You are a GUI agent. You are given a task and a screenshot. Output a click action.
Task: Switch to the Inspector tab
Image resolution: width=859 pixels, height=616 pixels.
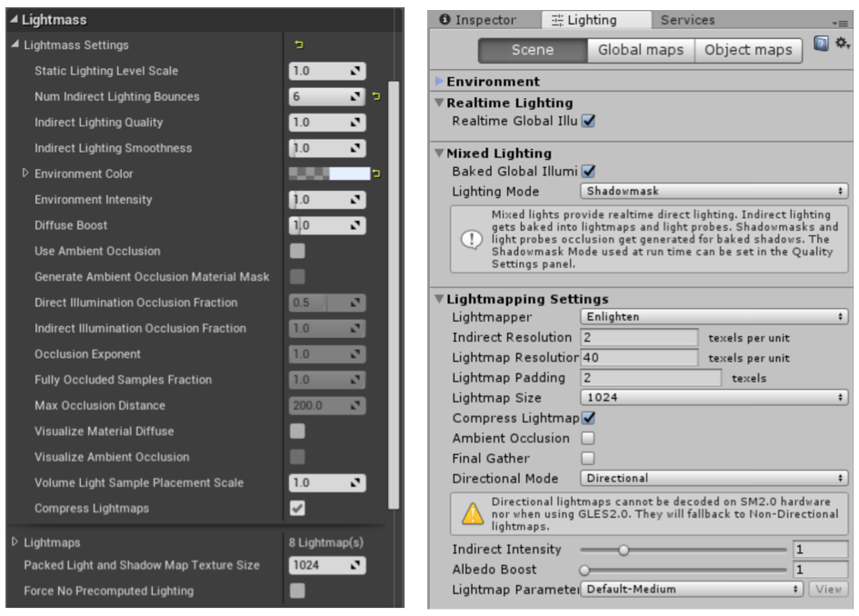[x=477, y=20]
